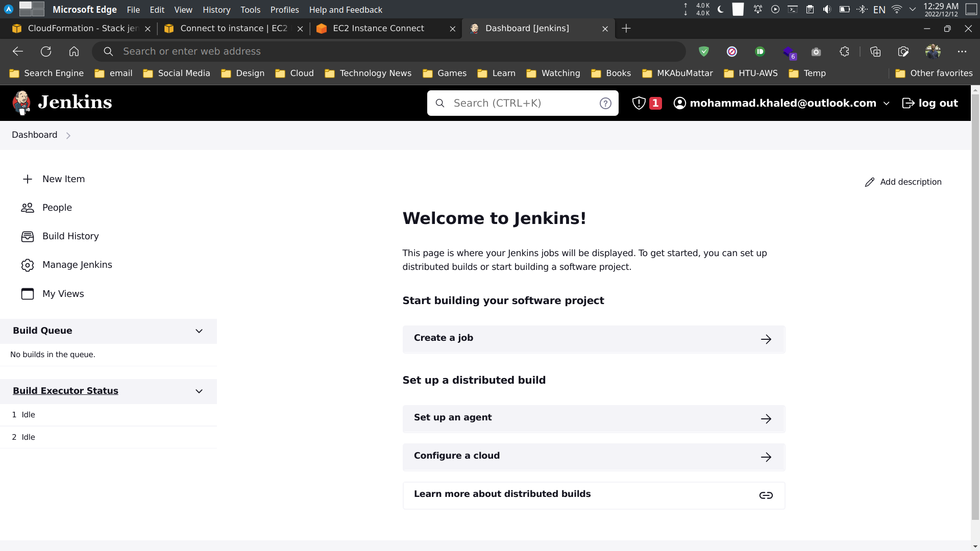Switch to the EC2 Instance Connect tab
The image size is (980, 551).
(378, 29)
